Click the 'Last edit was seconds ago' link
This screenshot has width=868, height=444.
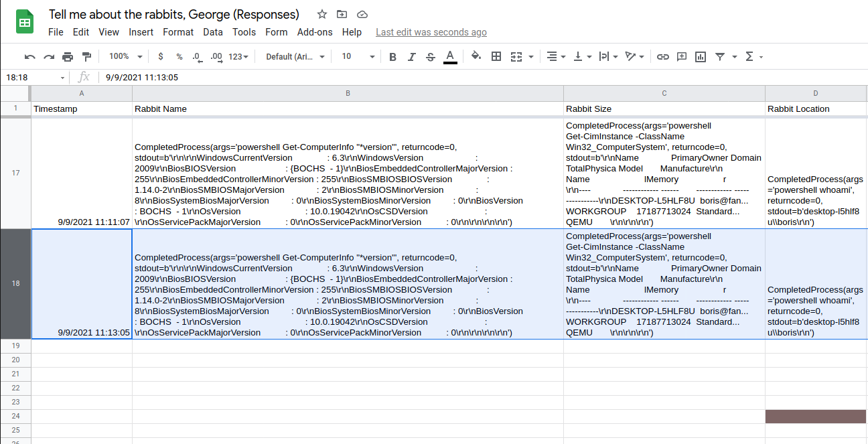point(431,32)
